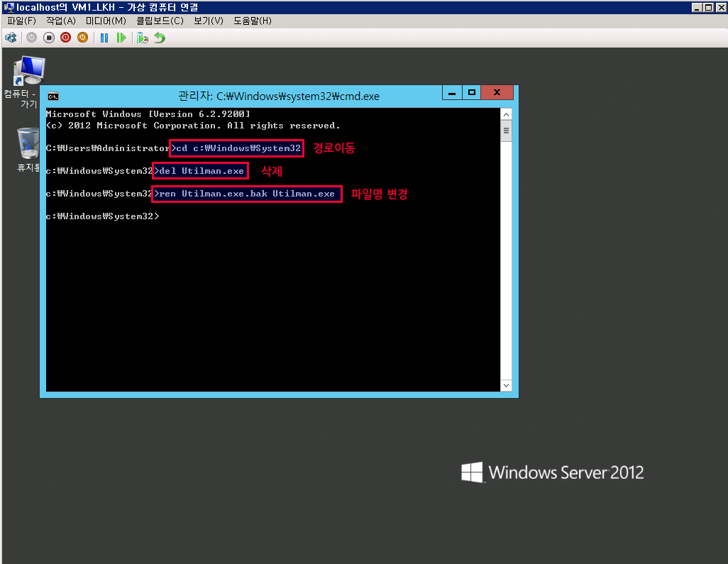Click the cmd scrollbar down arrow

[506, 385]
